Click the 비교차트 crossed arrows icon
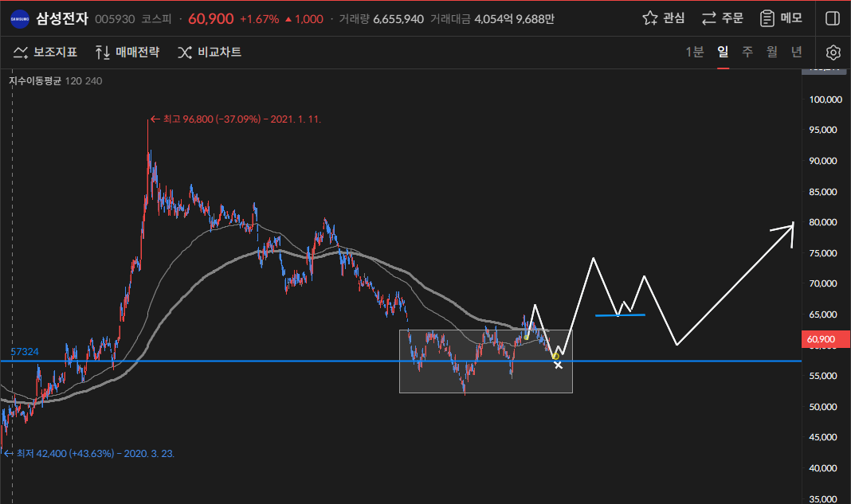The image size is (851, 504). coord(185,52)
